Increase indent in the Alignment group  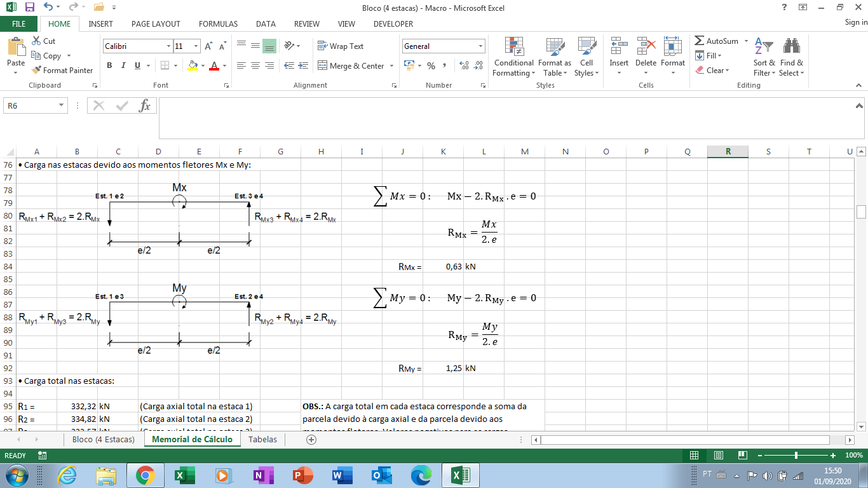click(x=303, y=65)
